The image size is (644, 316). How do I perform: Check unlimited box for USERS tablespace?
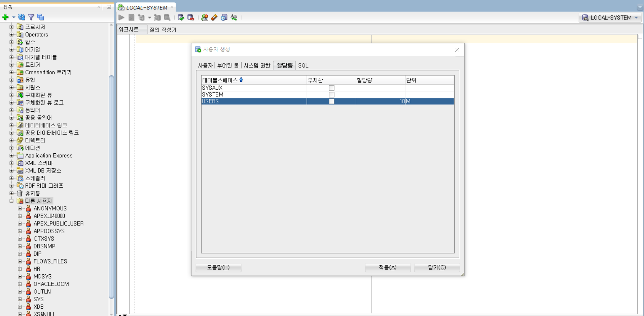(x=331, y=101)
